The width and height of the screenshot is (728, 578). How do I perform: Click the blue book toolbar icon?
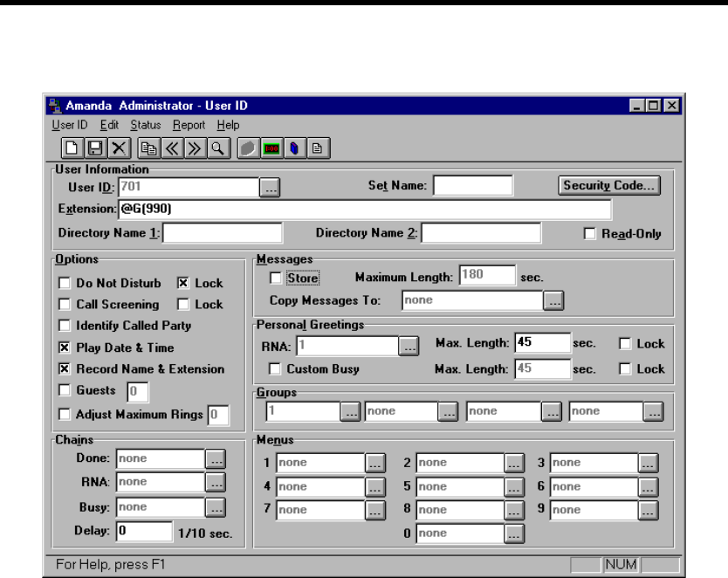click(294, 148)
